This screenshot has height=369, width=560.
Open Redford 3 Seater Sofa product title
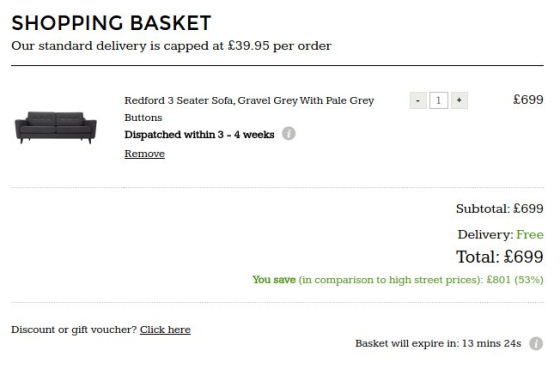point(249,109)
